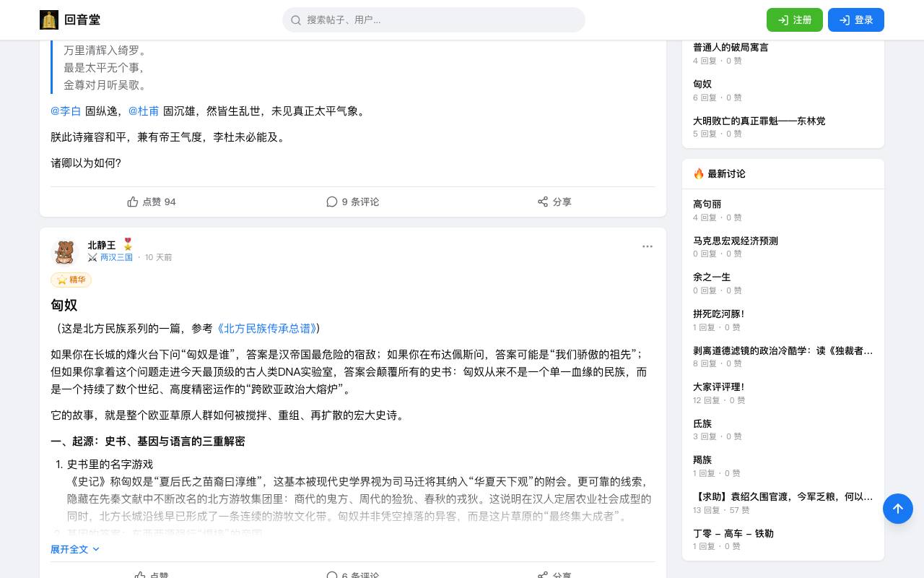This screenshot has height=578, width=924.
Task: Share the poem post above 北静王
Action: click(x=554, y=202)
